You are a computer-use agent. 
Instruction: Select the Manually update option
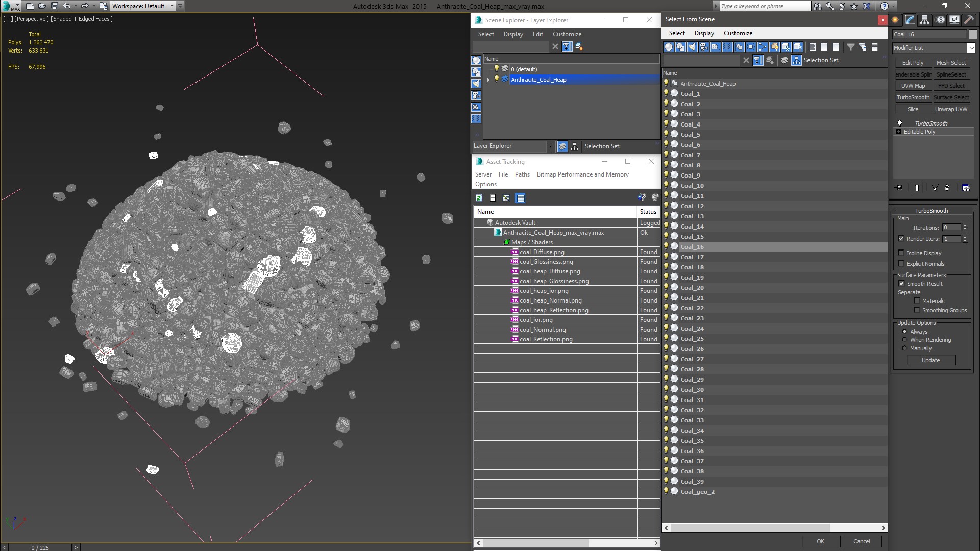[x=904, y=348]
